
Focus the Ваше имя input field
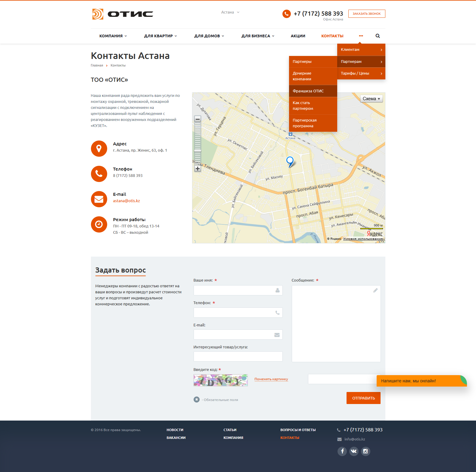coord(238,290)
